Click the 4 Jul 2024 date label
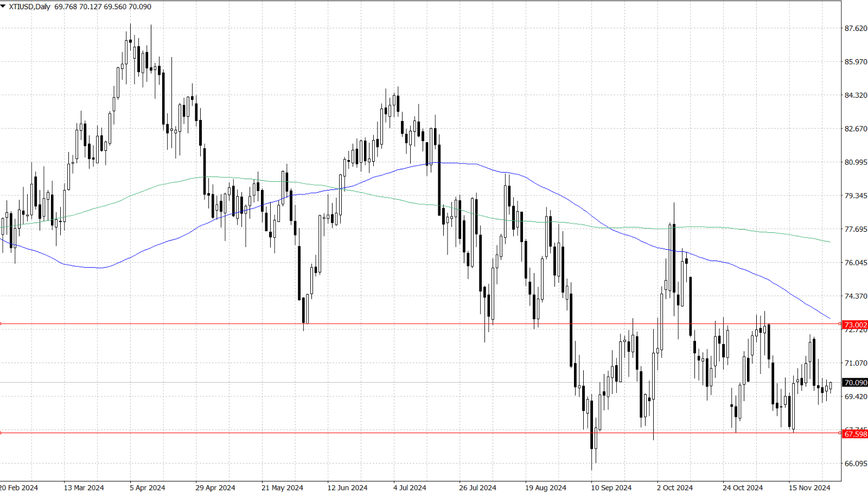868x495 pixels. point(410,487)
